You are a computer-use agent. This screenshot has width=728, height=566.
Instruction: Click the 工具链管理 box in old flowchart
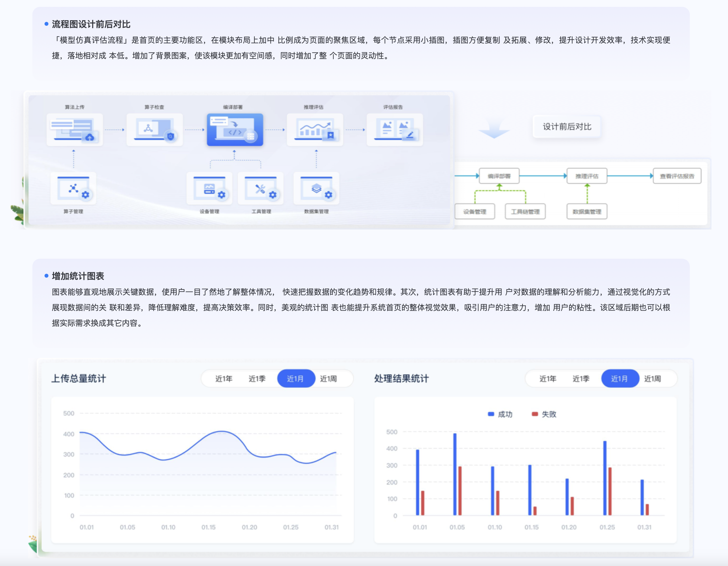(525, 212)
